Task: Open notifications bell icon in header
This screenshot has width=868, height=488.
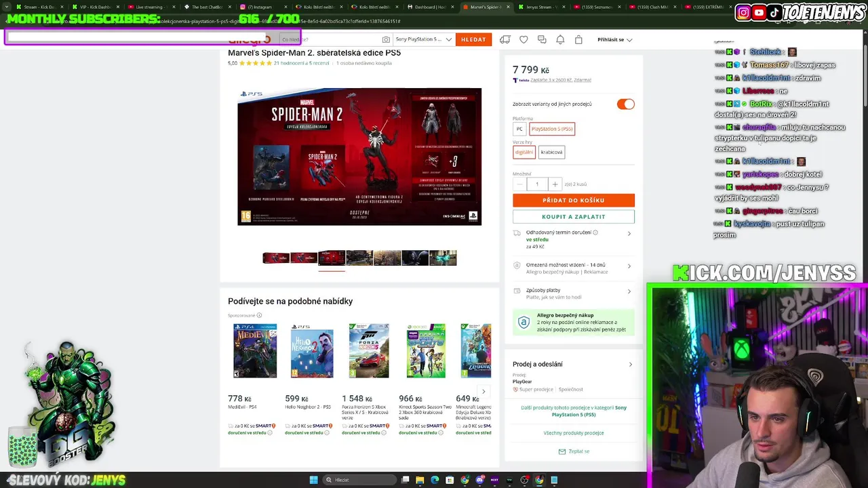Action: tap(560, 39)
